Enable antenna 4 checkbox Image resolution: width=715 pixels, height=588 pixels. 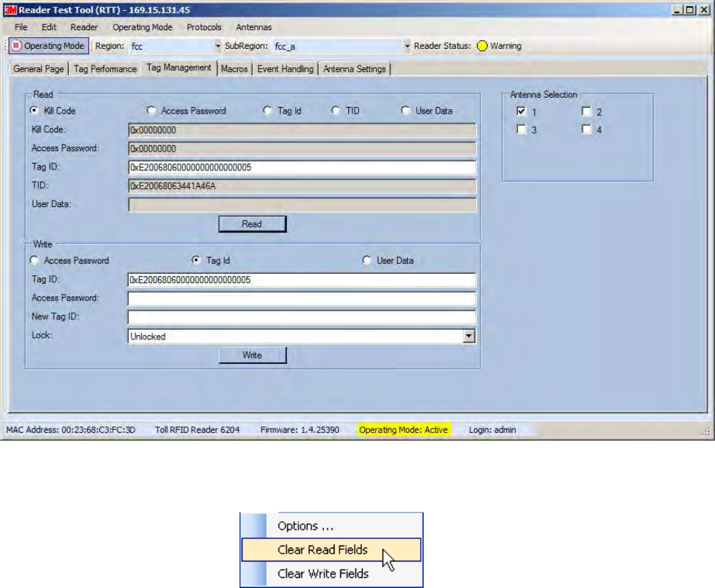pos(586,129)
